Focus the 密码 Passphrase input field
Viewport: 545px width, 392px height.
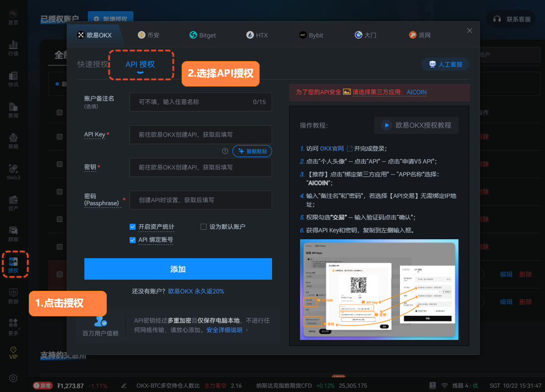201,200
